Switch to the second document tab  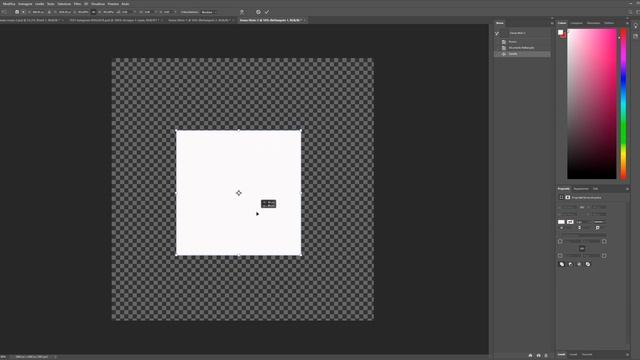tap(114, 20)
